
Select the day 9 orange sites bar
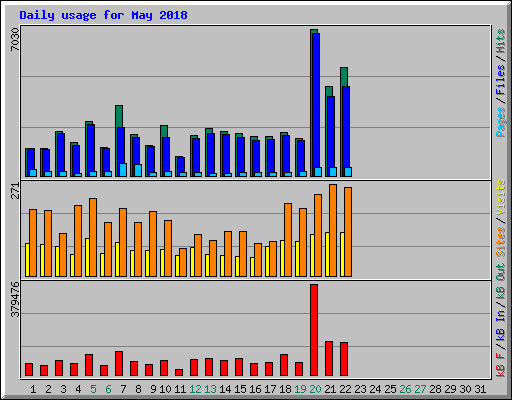coord(153,244)
